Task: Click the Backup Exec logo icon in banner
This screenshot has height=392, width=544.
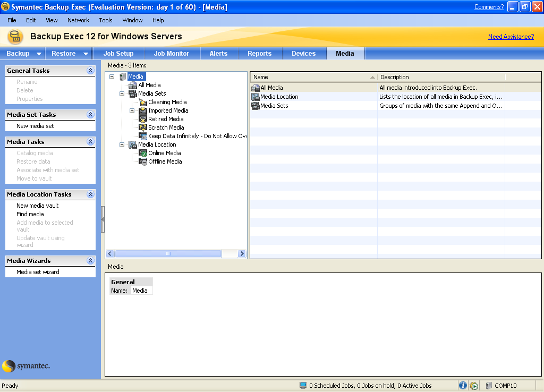Action: 15,37
